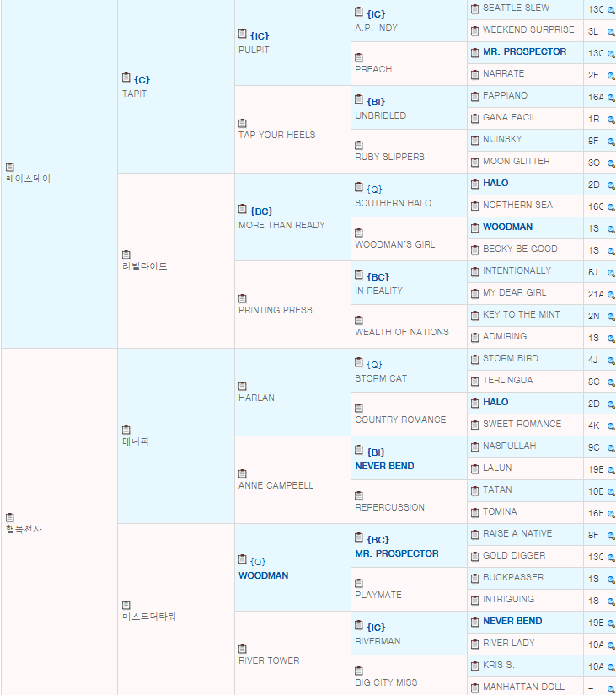
Task: Click magnifier icon in MANHATTAN DOLL row
Action: (611, 689)
